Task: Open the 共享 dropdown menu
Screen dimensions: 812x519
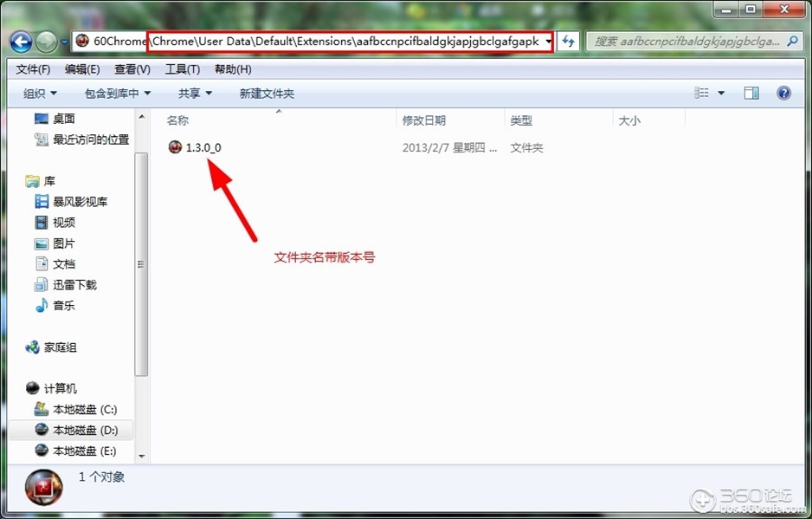Action: click(195, 94)
